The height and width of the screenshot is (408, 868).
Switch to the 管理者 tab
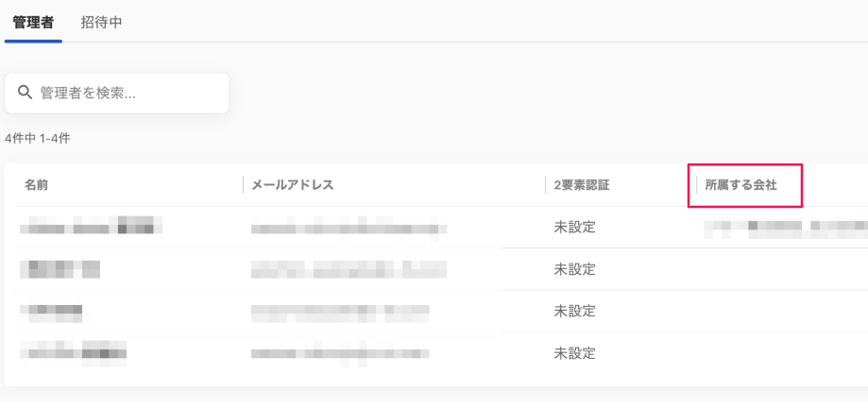(x=33, y=23)
